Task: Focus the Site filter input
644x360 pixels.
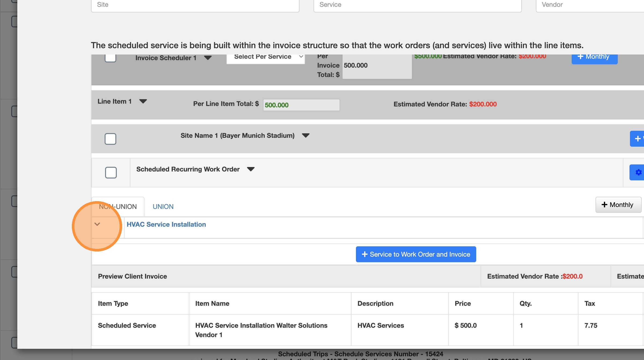Action: point(195,5)
